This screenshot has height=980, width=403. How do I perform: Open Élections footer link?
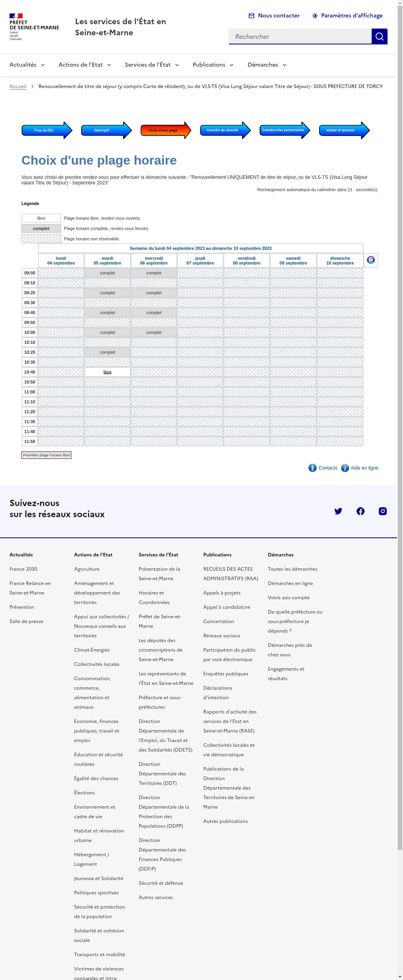pos(84,793)
